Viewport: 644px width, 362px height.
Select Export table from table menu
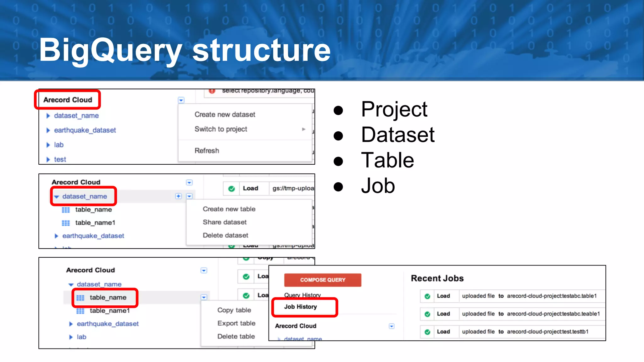(x=236, y=323)
